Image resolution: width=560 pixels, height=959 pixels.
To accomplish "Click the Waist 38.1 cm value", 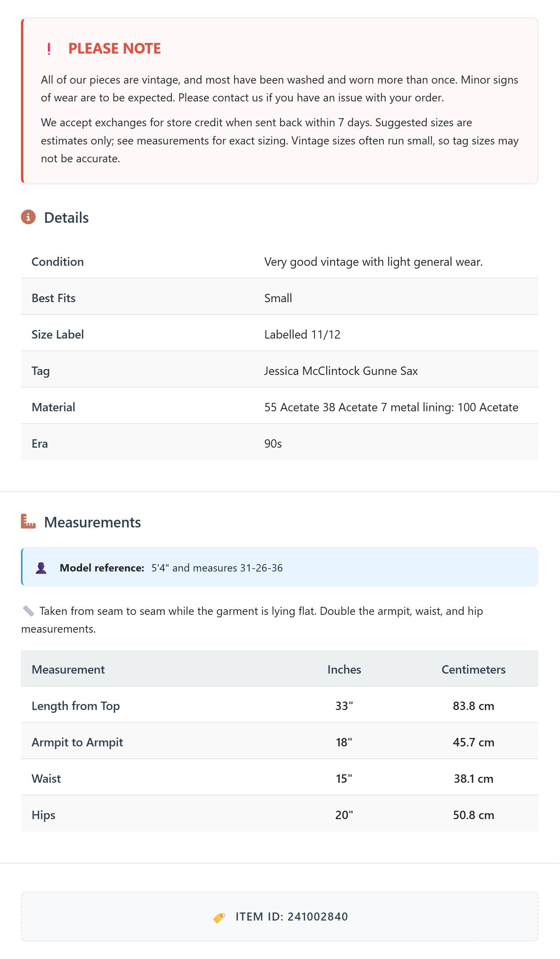I will 474,779.
